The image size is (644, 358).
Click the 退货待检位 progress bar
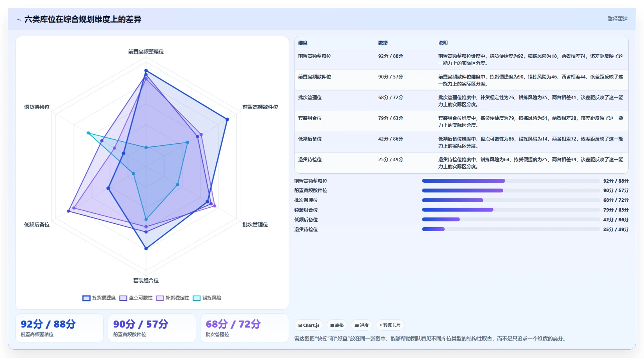511,229
